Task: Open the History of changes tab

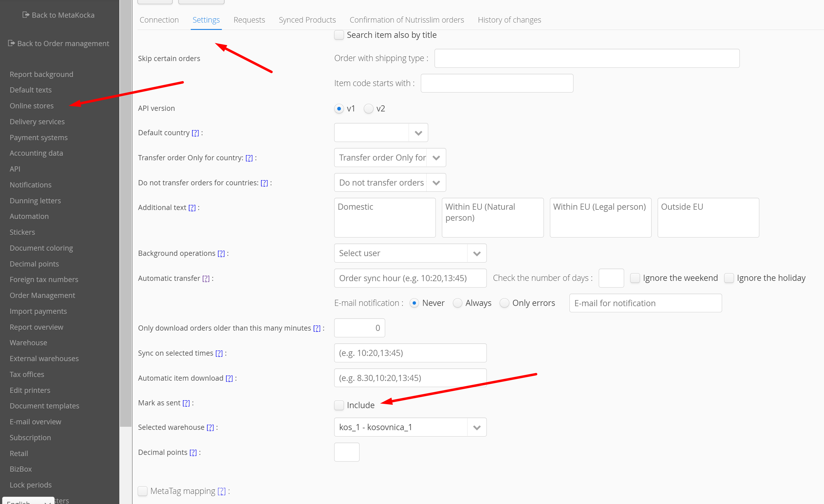Action: pyautogui.click(x=509, y=20)
